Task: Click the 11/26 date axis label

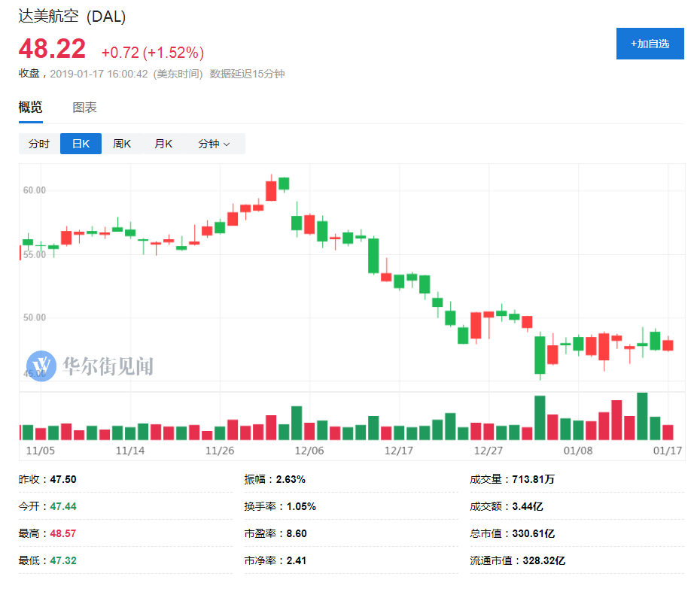Action: 220,451
